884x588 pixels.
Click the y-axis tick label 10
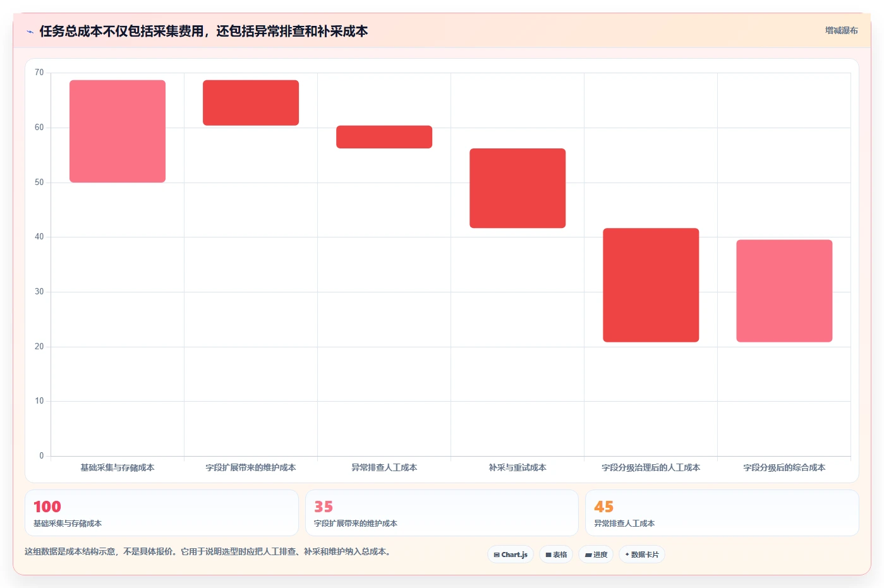(39, 401)
